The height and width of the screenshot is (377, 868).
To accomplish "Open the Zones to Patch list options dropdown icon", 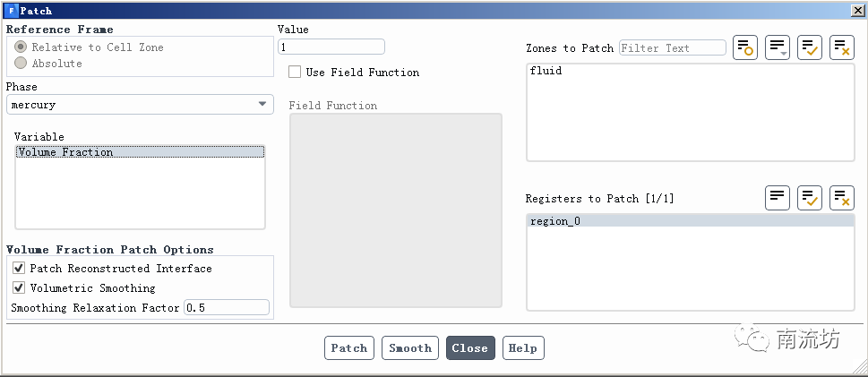I will (778, 48).
